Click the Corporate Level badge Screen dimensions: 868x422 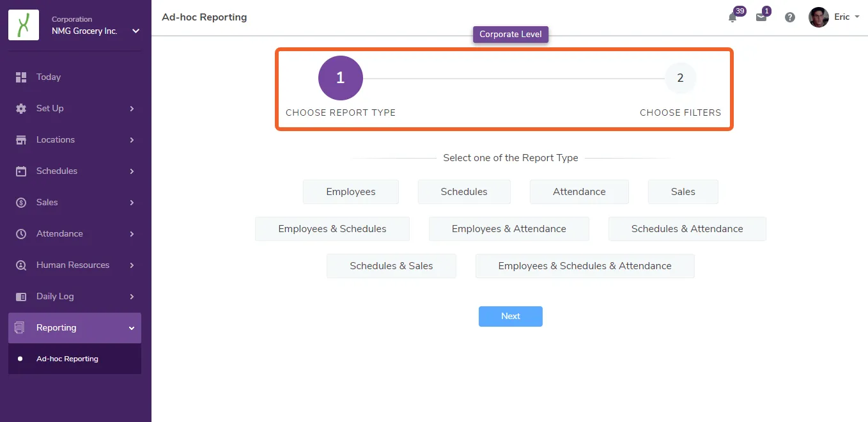pyautogui.click(x=511, y=35)
